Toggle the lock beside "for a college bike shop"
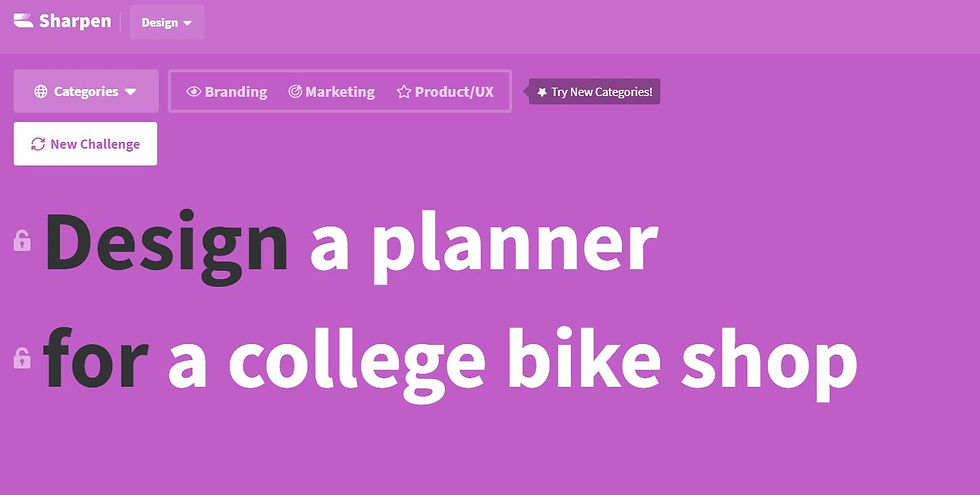980x495 pixels. pos(22,358)
